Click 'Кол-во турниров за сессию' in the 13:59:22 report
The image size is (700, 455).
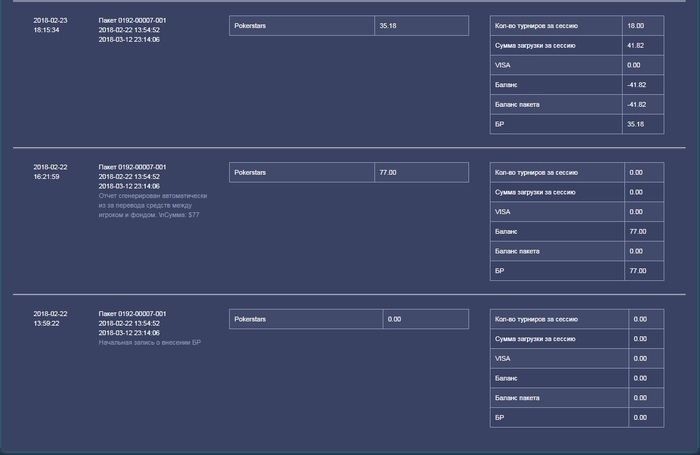[536, 319]
